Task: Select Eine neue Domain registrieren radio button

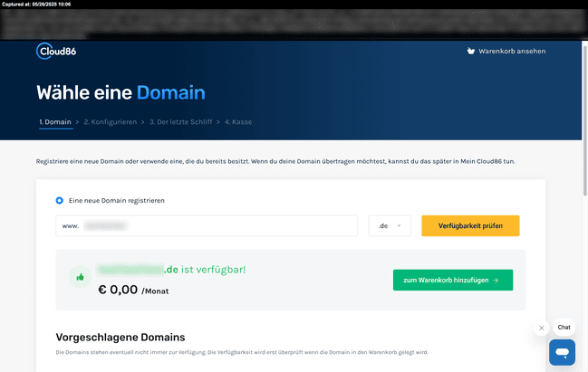Action: [60, 200]
